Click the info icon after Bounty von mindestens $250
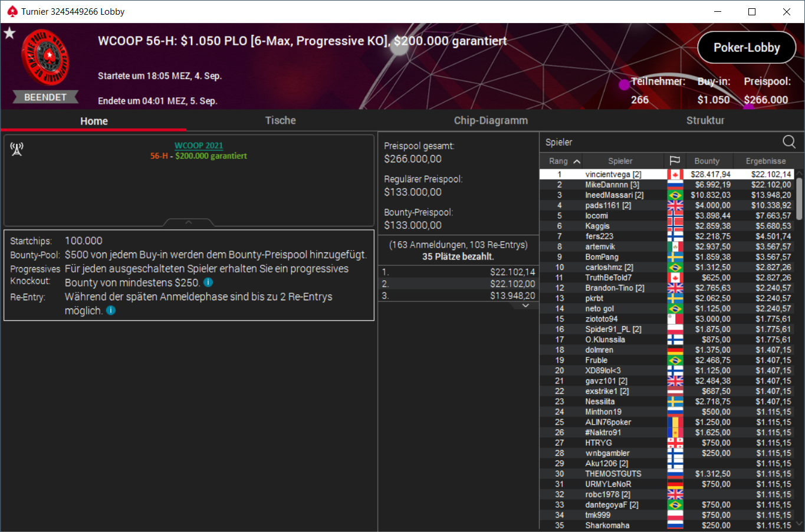The height and width of the screenshot is (532, 805). 208,283
